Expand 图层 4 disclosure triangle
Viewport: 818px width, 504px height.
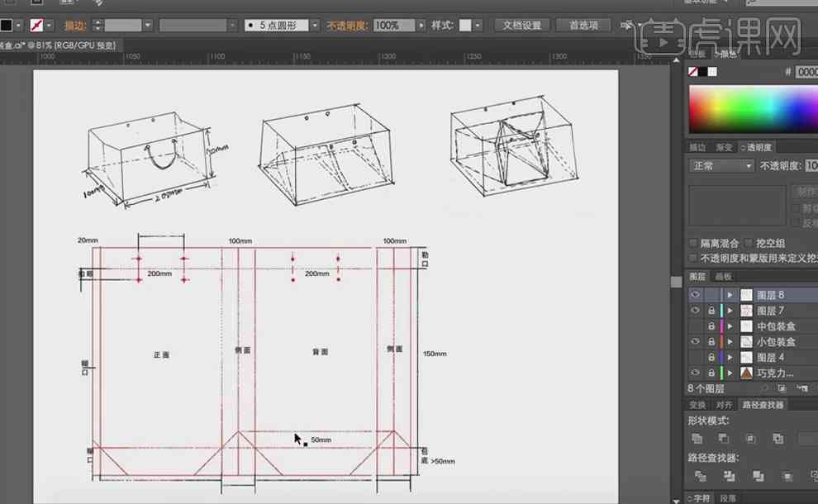pyautogui.click(x=730, y=358)
